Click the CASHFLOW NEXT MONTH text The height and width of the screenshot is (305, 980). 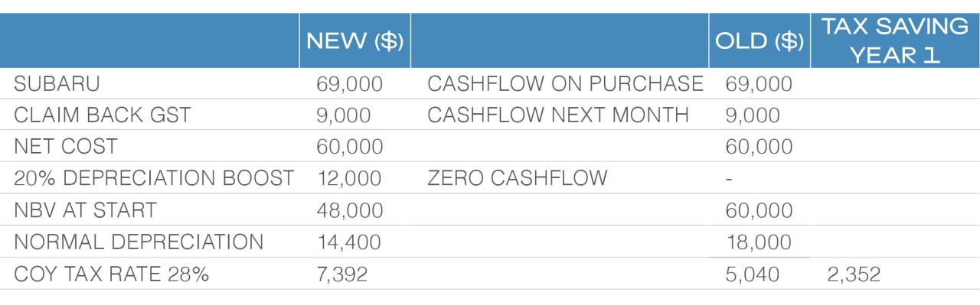click(x=558, y=115)
